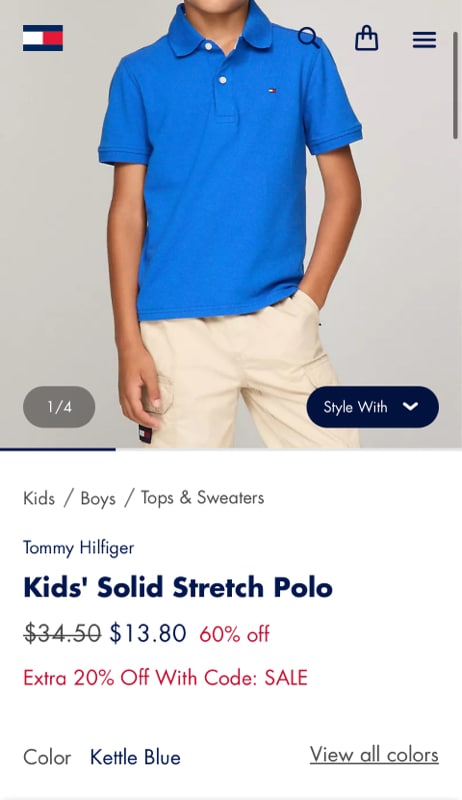
Task: Click the 1/4 image counter badge
Action: pos(59,407)
